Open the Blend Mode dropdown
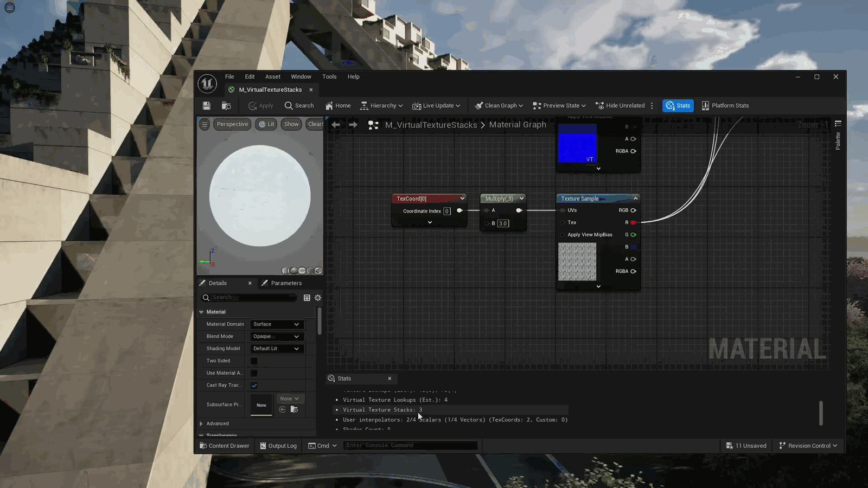The width and height of the screenshot is (868, 488). point(276,337)
